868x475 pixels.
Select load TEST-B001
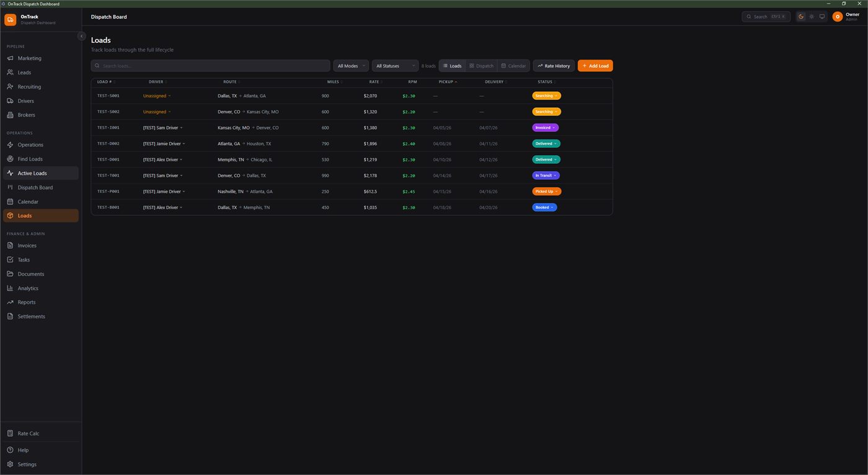point(108,207)
